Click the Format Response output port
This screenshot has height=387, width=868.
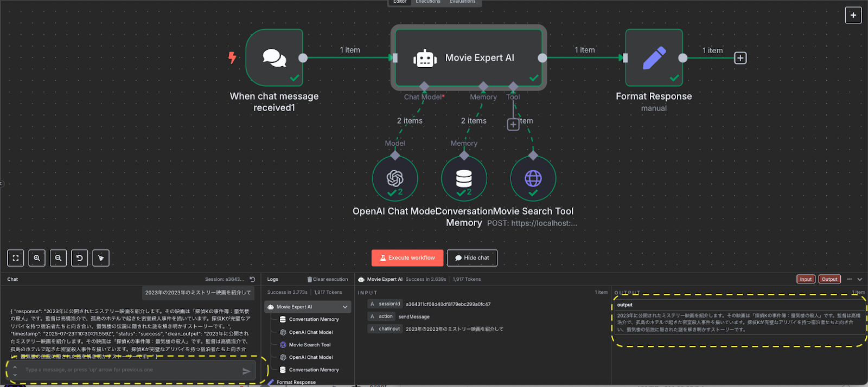click(683, 58)
